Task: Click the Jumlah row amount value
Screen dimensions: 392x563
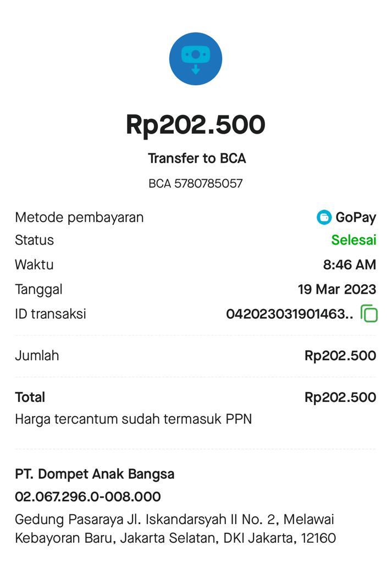Action: coord(340,356)
